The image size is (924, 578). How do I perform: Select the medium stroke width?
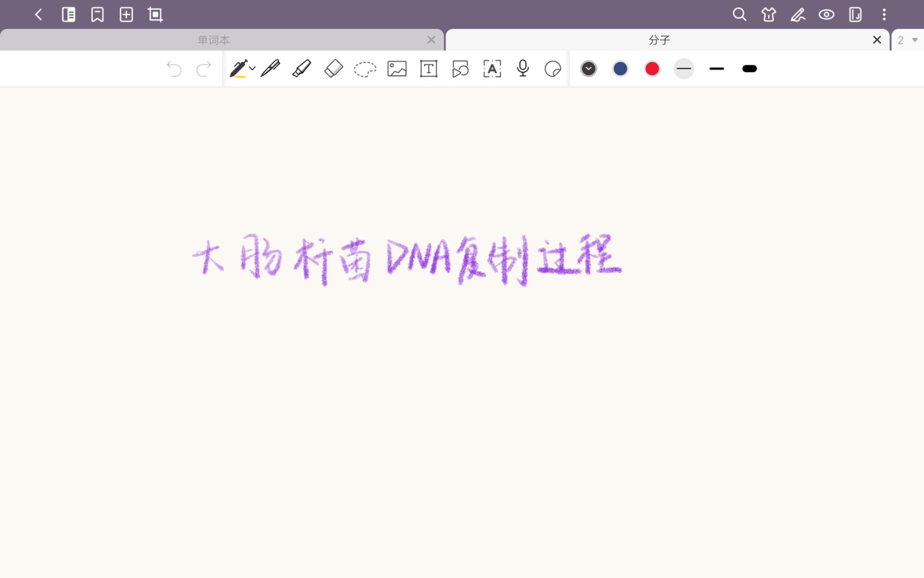pyautogui.click(x=717, y=69)
